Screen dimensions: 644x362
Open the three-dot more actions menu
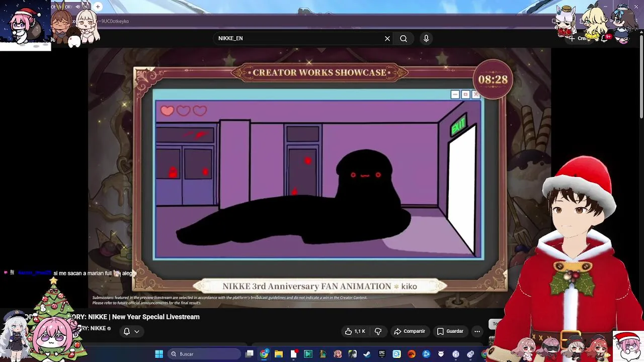point(477,331)
